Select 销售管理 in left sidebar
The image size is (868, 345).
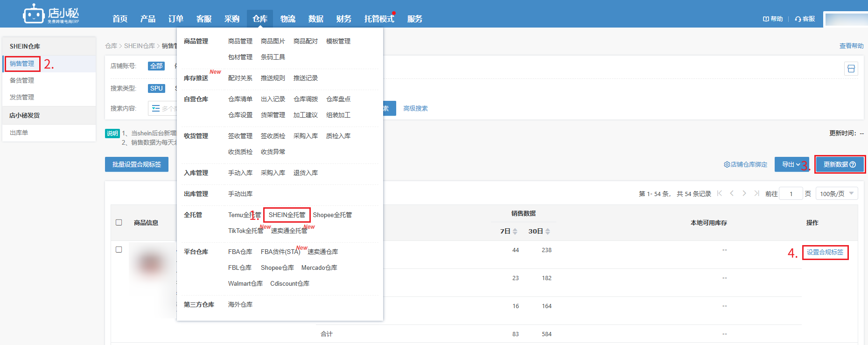[22, 63]
